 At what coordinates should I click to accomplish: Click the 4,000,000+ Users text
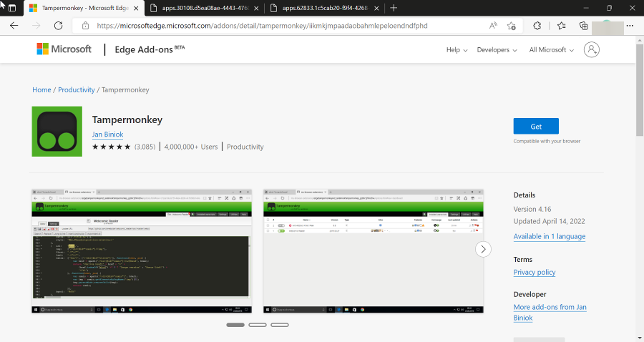[191, 147]
